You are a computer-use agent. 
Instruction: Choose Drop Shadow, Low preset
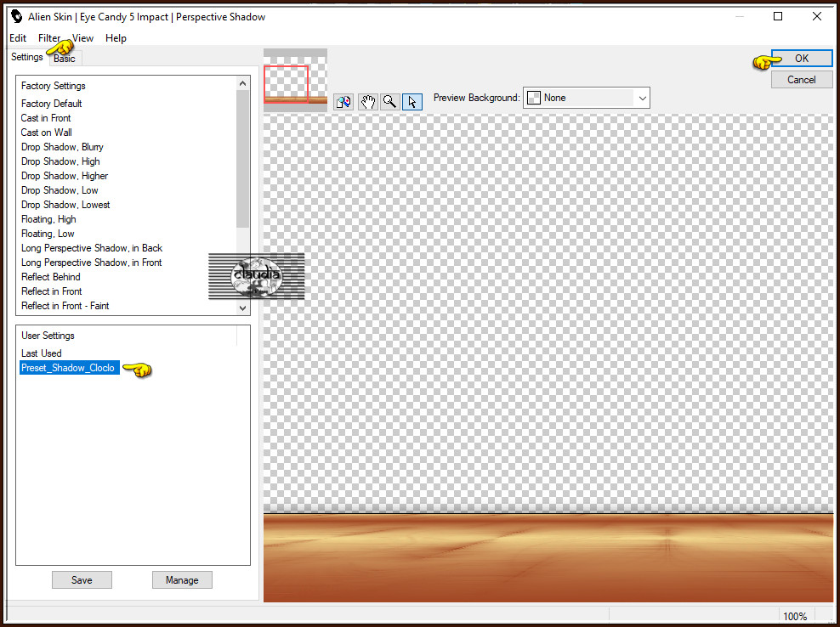tap(60, 190)
